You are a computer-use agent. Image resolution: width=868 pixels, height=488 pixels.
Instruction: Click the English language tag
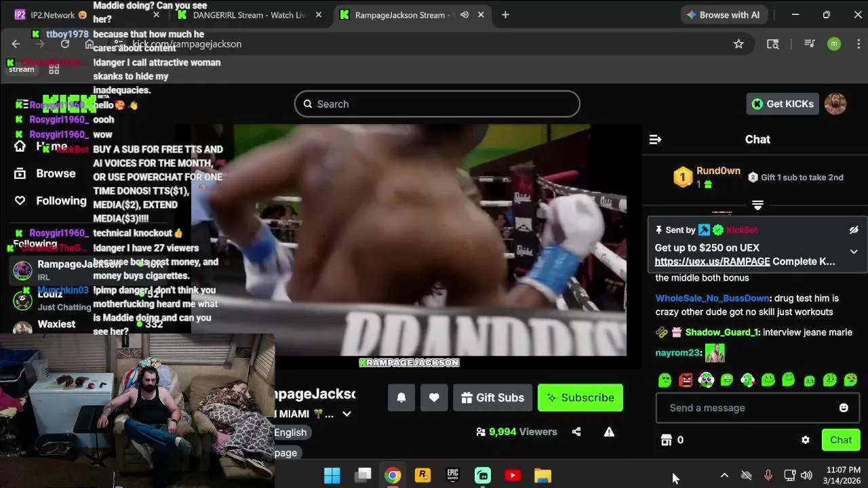(290, 432)
